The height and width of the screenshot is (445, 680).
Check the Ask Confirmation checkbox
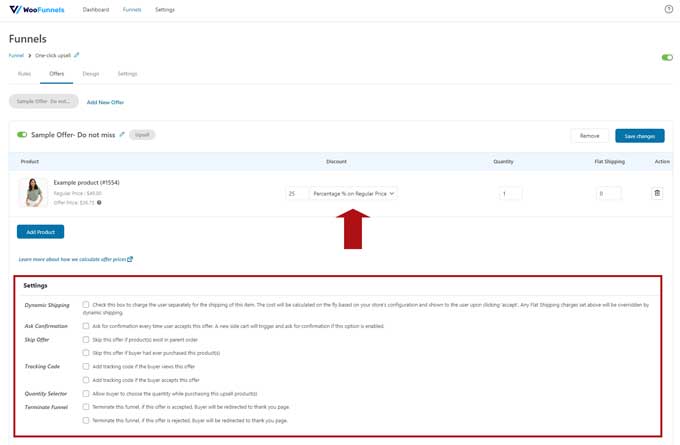86,326
